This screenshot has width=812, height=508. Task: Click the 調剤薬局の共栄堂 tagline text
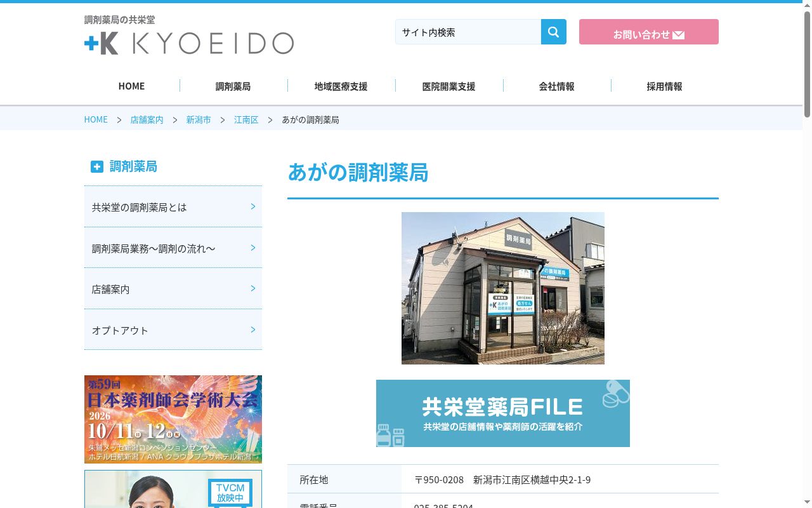119,20
